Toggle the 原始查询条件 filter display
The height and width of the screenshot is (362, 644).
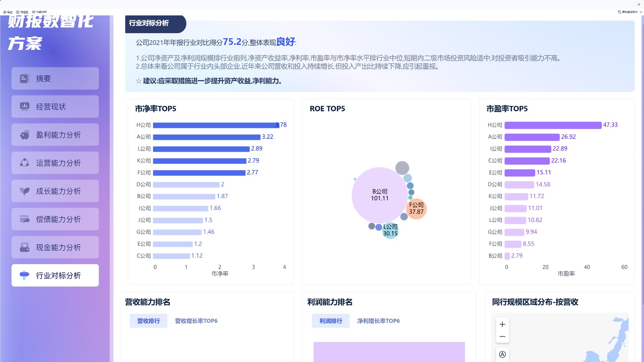(620, 11)
